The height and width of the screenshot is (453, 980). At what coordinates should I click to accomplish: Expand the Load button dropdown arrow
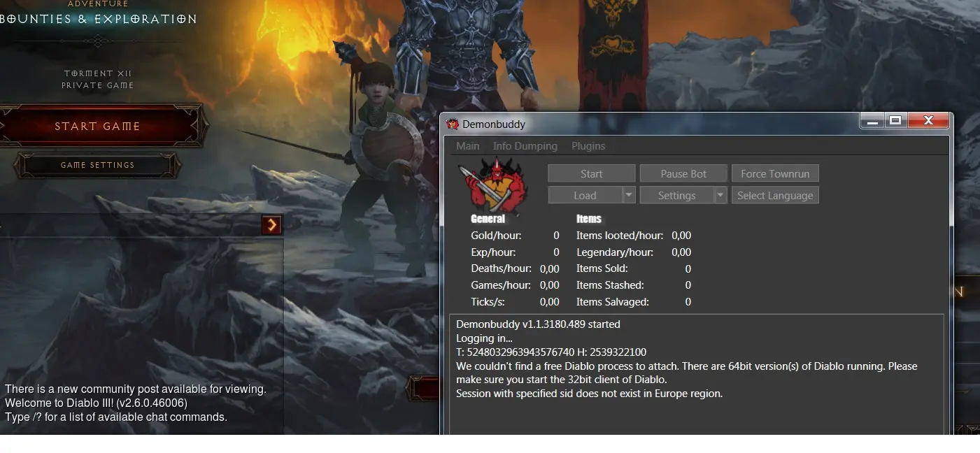coord(629,196)
